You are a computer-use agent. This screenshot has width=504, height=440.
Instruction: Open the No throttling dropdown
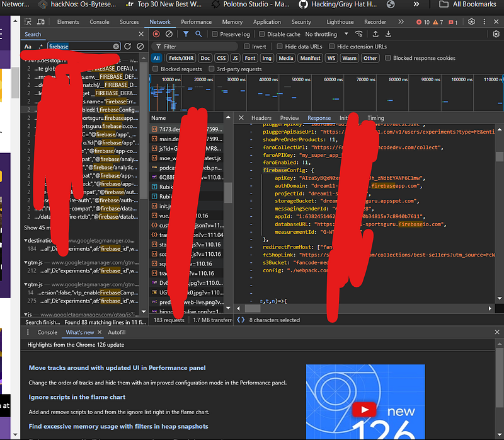(326, 34)
